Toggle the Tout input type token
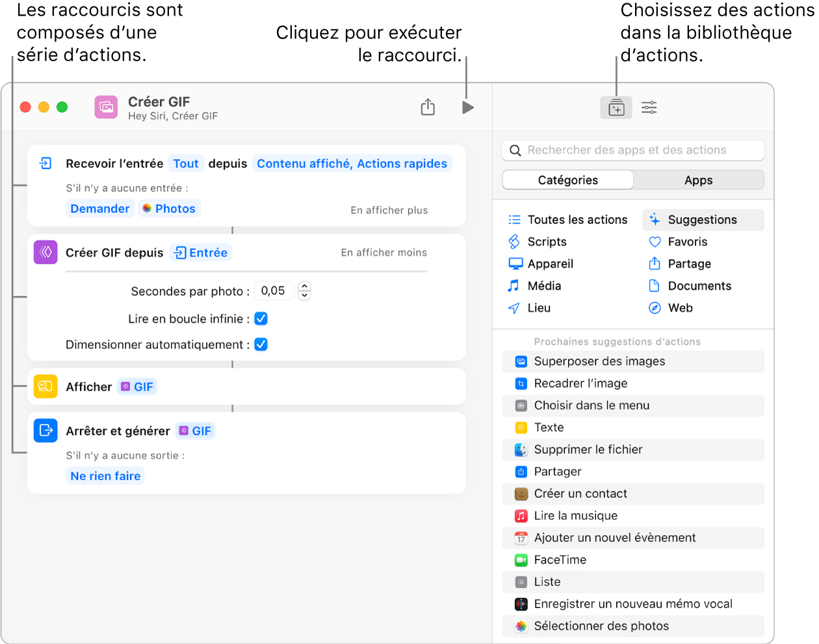This screenshot has height=644, width=819. pos(186,163)
